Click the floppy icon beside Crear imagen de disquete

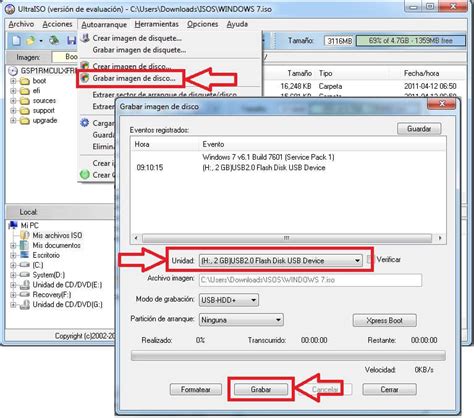click(85, 38)
